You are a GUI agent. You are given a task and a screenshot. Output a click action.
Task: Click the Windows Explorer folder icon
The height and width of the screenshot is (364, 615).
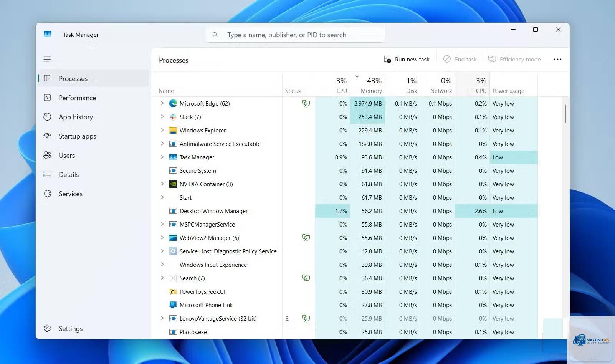[x=173, y=130]
